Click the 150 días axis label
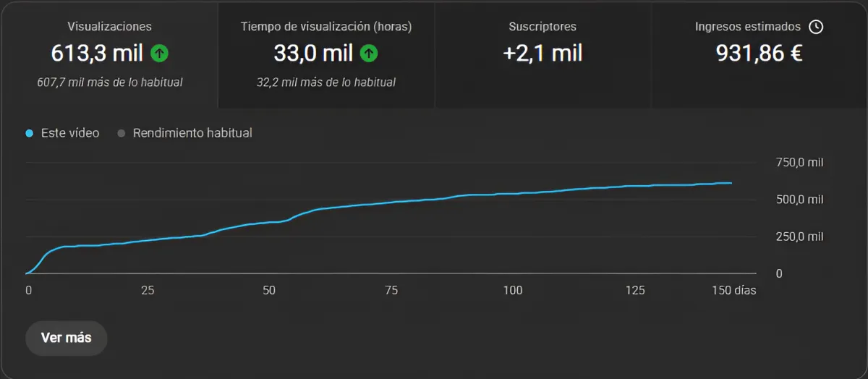Viewport: 868px width, 379px height. point(734,291)
